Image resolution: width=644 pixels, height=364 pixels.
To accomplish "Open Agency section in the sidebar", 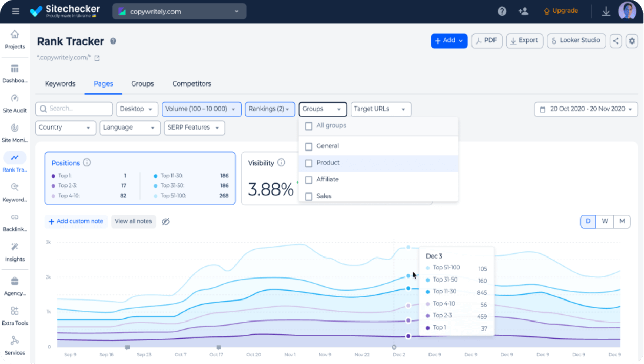I will pos(15,286).
